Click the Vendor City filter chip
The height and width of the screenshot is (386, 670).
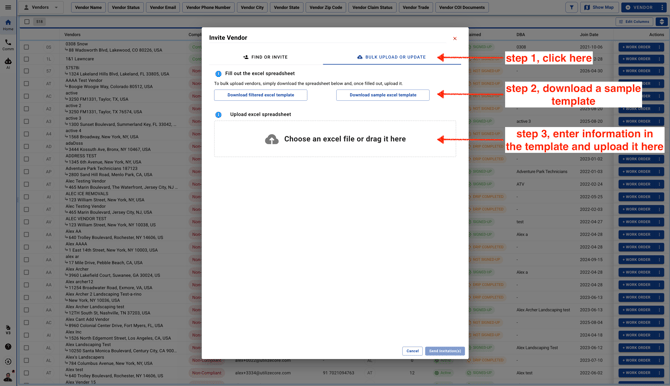coord(252,7)
